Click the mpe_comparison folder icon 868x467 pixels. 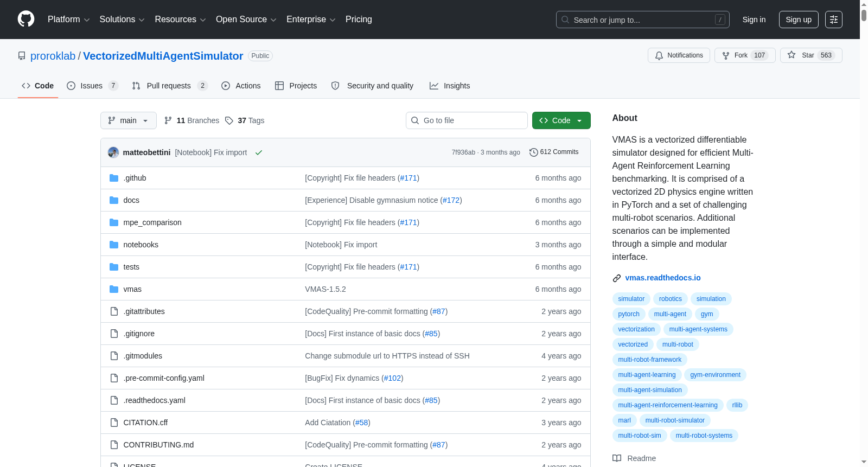coord(114,222)
